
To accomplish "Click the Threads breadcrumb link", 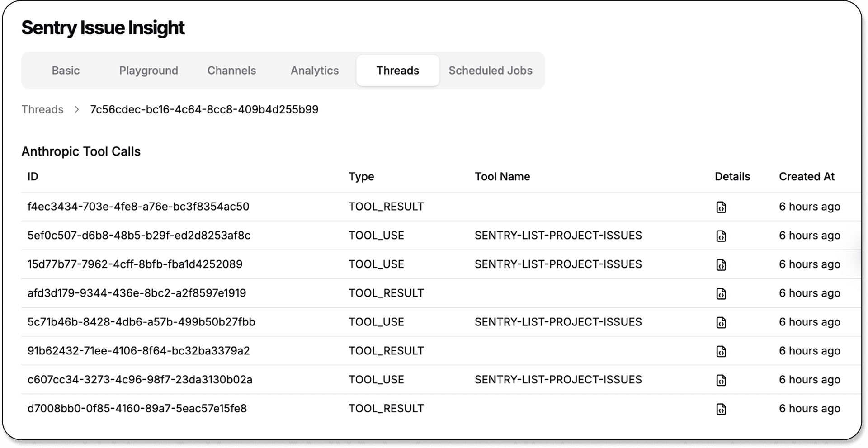I will pyautogui.click(x=42, y=109).
